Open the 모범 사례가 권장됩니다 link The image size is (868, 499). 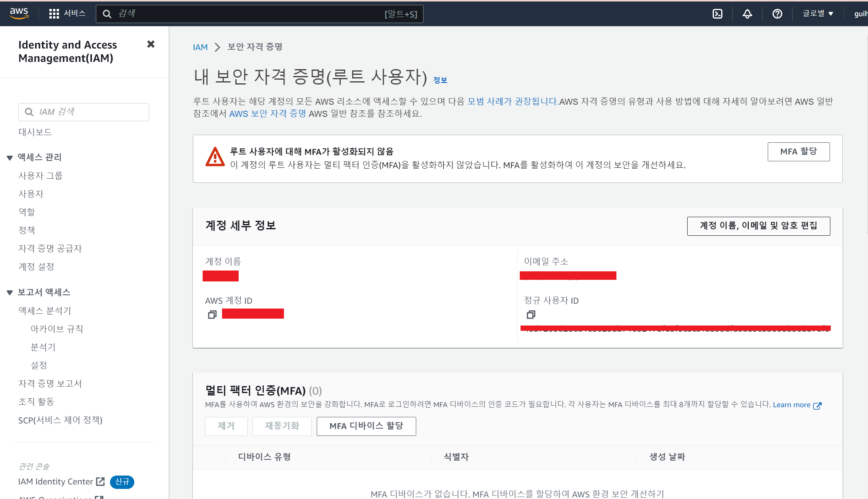(x=512, y=101)
